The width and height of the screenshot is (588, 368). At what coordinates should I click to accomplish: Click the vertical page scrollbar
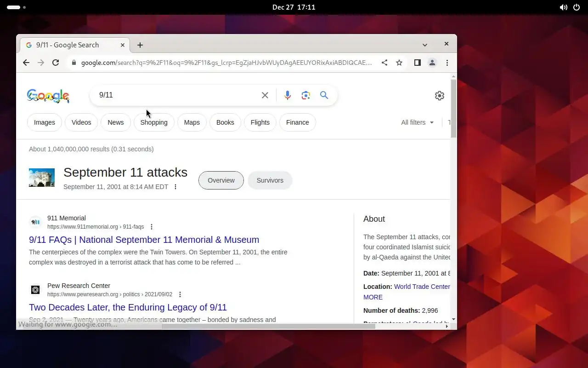point(453,109)
